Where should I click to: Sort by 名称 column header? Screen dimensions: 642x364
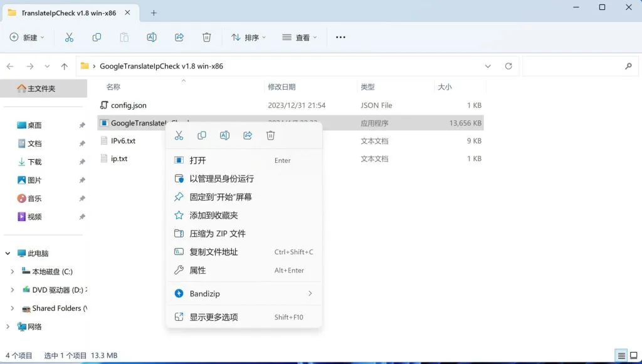[113, 86]
